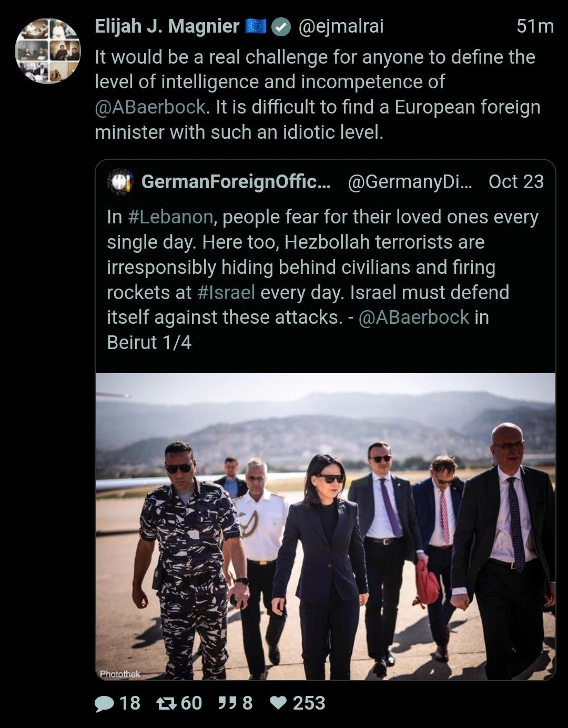Click the GermanForeignOffic... account name

pos(236,182)
